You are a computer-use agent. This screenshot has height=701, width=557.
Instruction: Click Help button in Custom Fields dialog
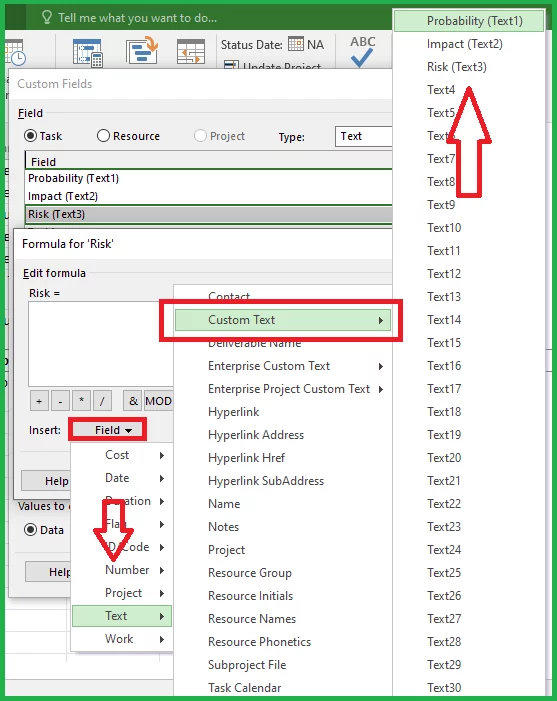48,572
